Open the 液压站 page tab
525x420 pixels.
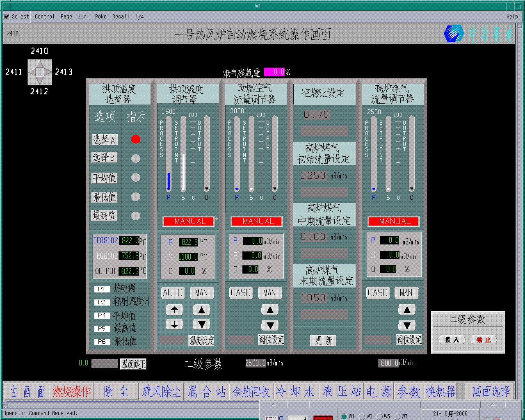342,392
